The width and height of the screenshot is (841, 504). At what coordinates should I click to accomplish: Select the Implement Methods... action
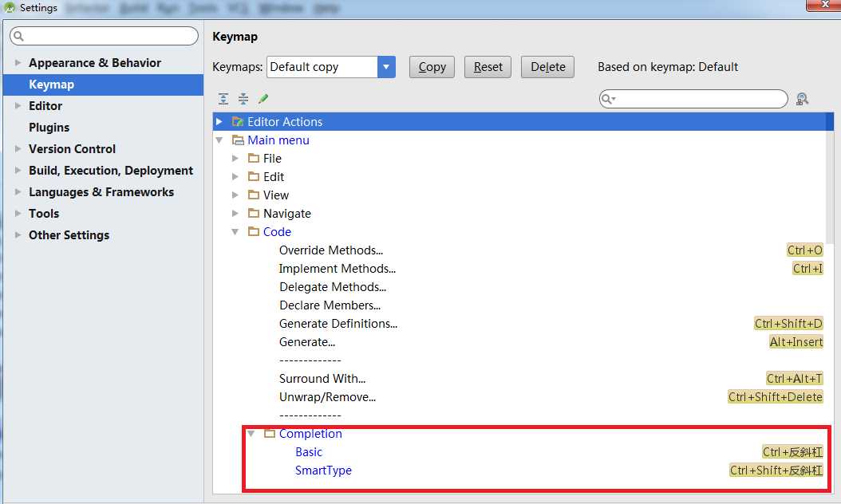337,269
